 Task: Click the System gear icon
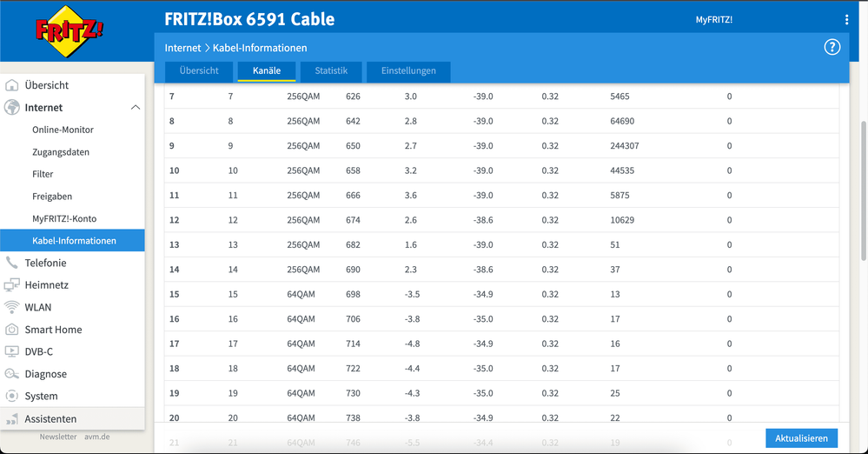click(x=12, y=396)
